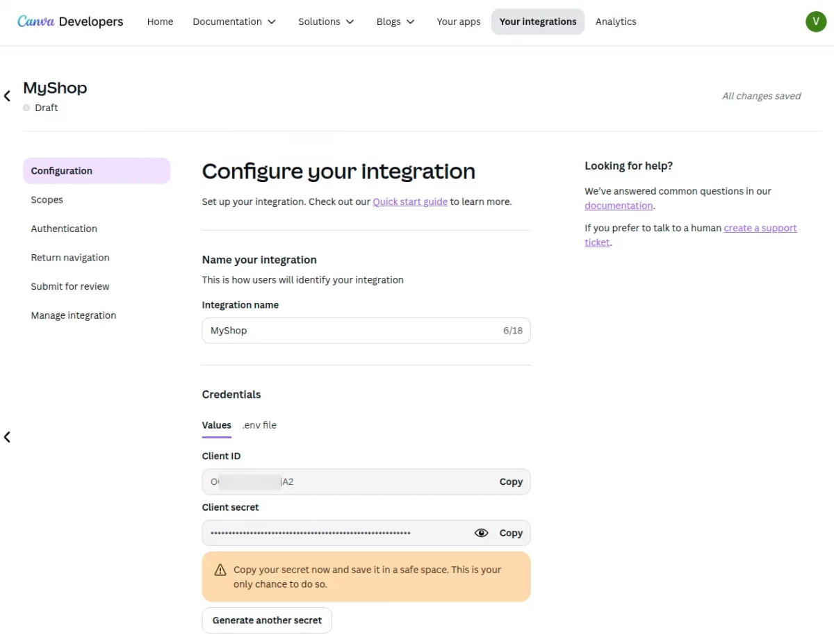The image size is (834, 644).
Task: Switch to the Values tab
Action: tap(217, 425)
